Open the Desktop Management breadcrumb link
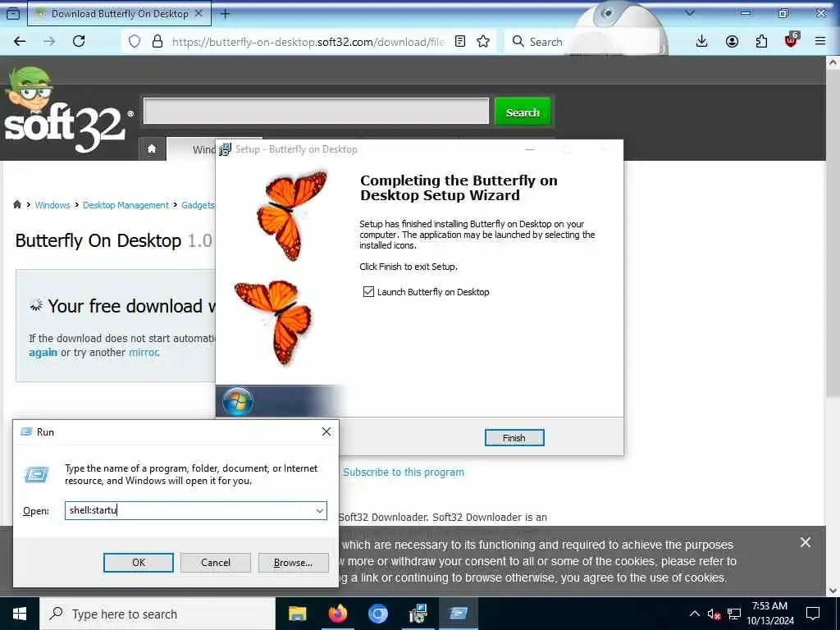 click(x=126, y=205)
